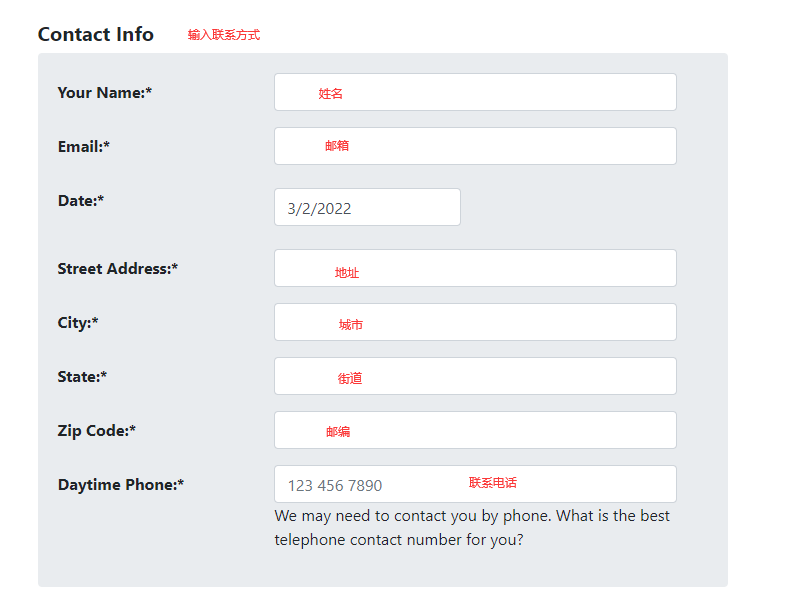
Task: Focus the State input field
Action: pos(475,376)
